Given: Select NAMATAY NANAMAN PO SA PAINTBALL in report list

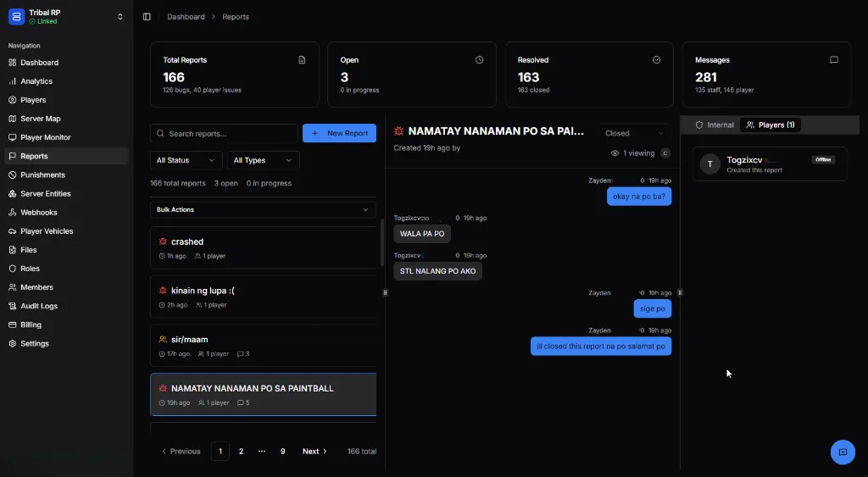Looking at the screenshot, I should click(x=264, y=394).
